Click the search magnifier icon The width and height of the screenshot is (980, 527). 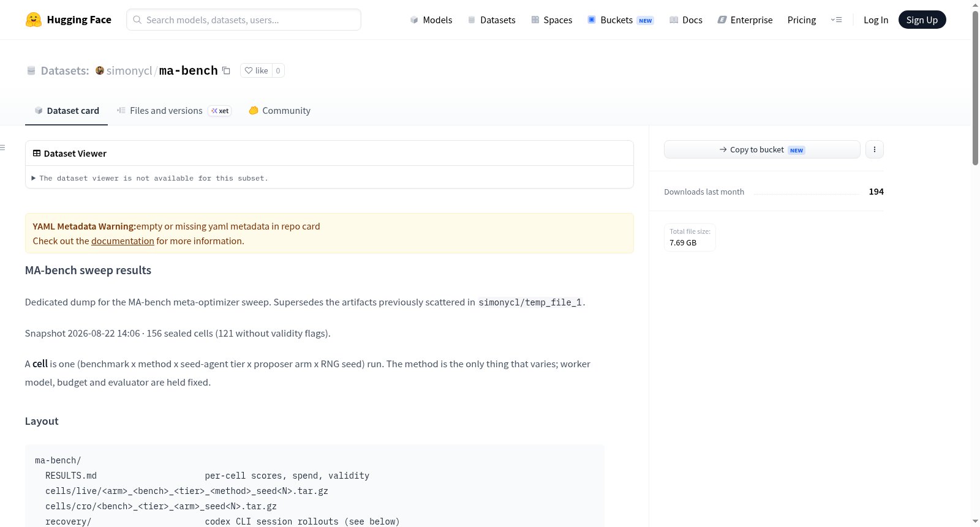138,20
